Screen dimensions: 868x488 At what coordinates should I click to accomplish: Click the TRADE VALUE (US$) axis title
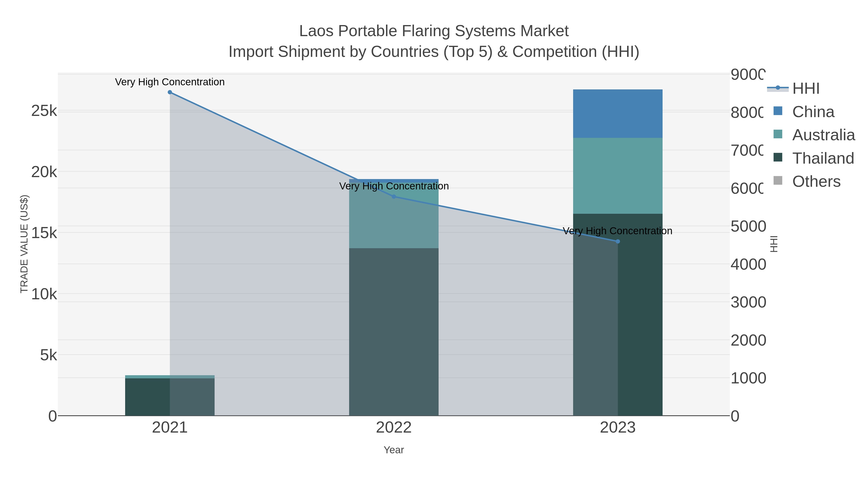(24, 244)
